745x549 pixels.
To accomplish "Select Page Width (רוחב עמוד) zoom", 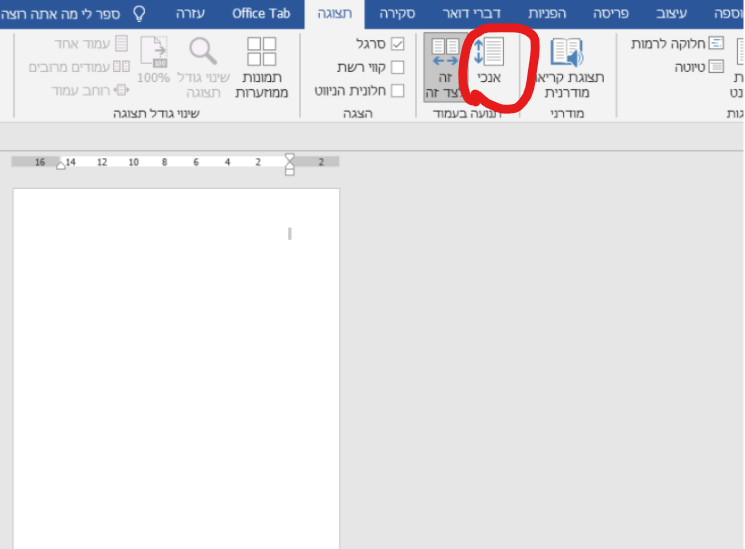I will pos(90,90).
